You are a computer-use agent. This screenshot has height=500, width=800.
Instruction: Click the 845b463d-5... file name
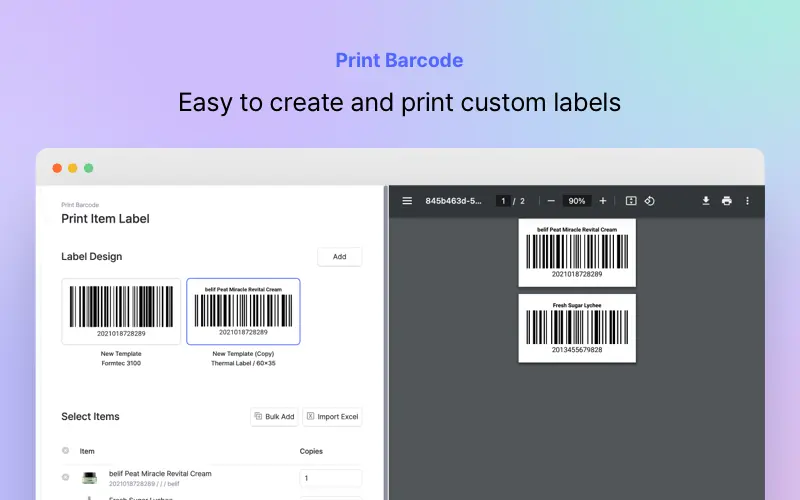click(x=453, y=201)
